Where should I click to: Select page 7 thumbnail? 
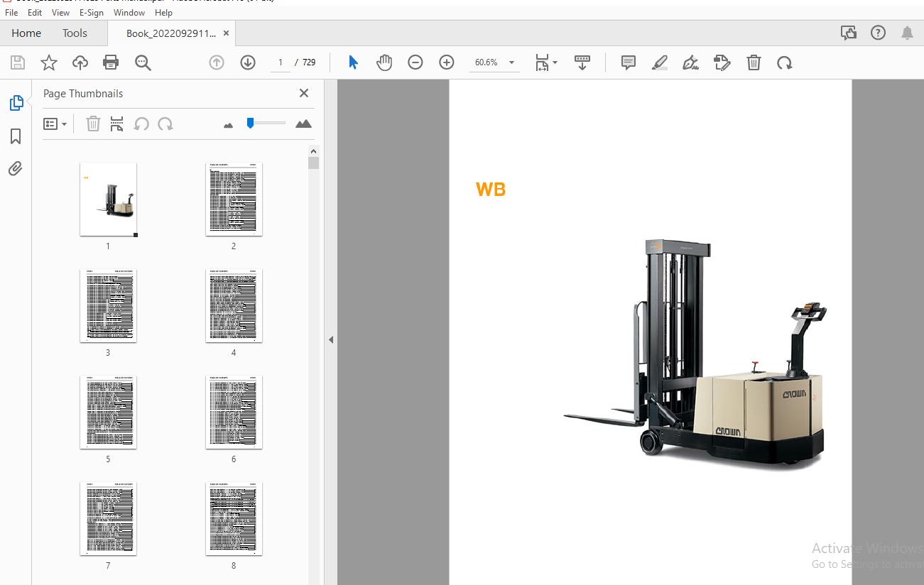[x=108, y=519]
